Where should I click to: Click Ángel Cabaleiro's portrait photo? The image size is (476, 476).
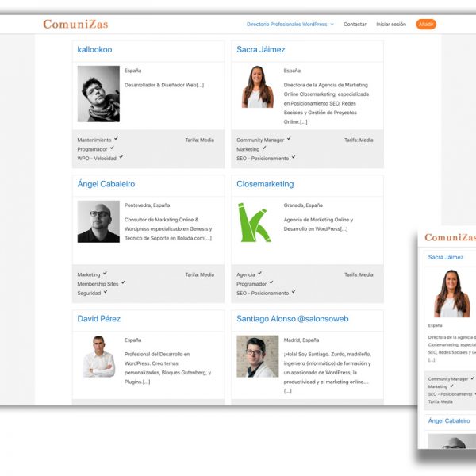(98, 221)
